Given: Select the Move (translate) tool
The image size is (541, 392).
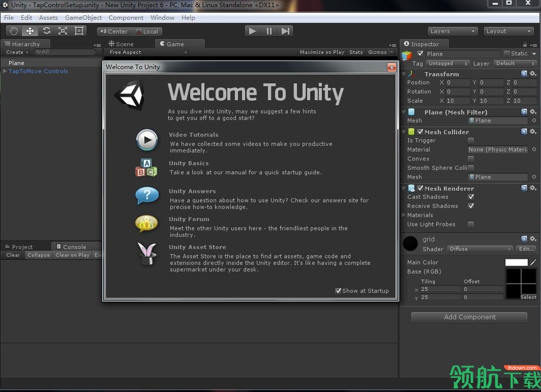Looking at the screenshot, I should click(x=30, y=31).
